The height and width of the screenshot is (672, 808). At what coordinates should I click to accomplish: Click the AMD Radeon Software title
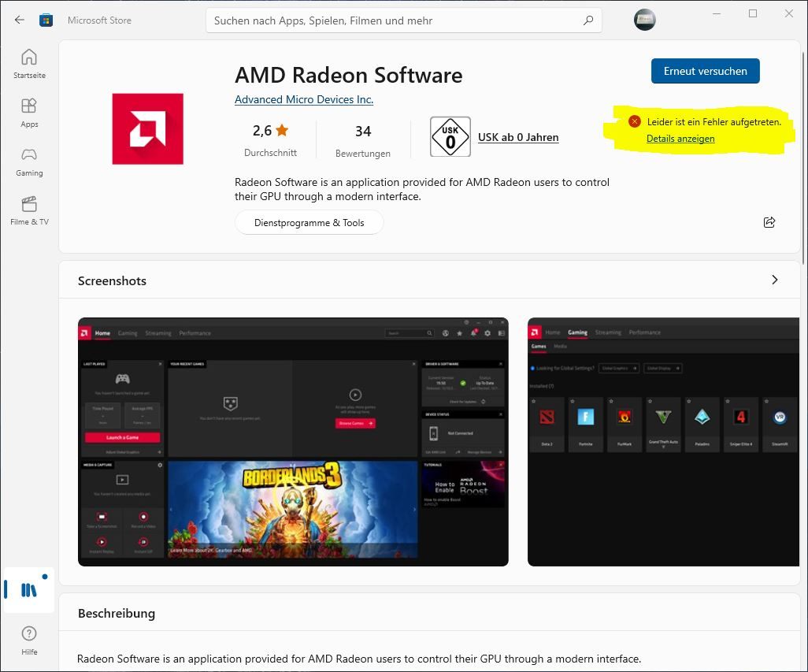pyautogui.click(x=349, y=76)
